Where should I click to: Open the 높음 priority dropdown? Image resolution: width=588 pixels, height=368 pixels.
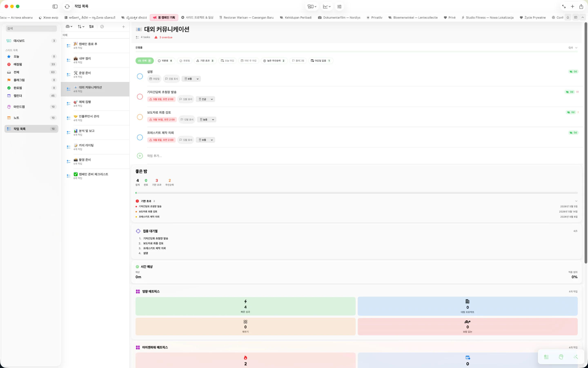207,120
